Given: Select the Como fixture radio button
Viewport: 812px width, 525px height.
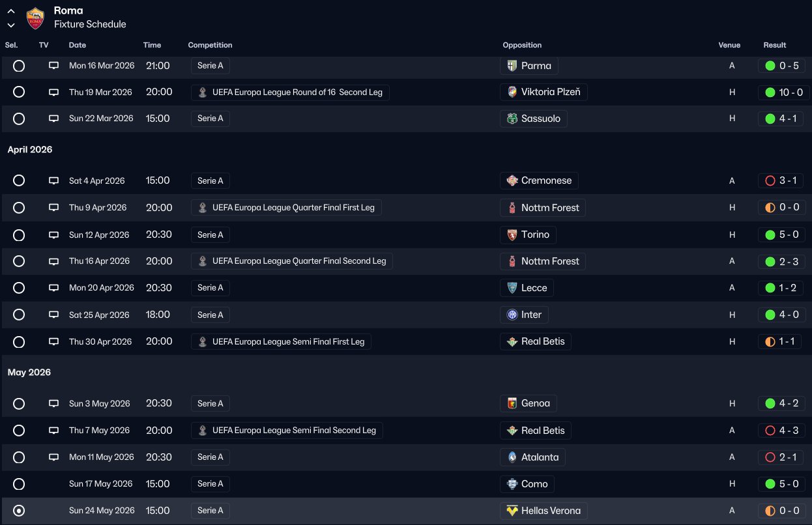Looking at the screenshot, I should pos(19,484).
